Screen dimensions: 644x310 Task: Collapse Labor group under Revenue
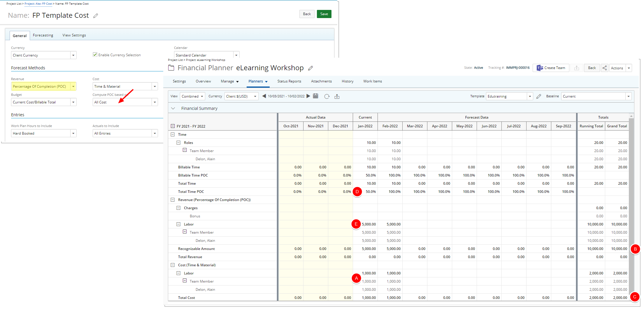click(x=178, y=224)
